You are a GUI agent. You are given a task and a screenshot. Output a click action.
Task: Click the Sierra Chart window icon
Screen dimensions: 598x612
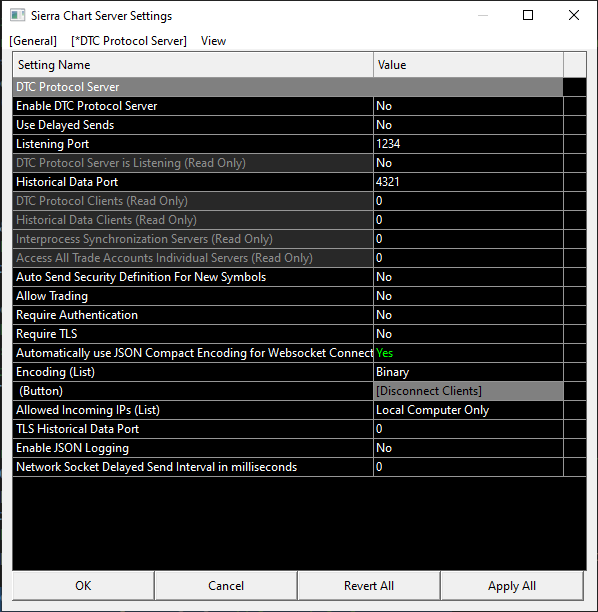(18, 16)
